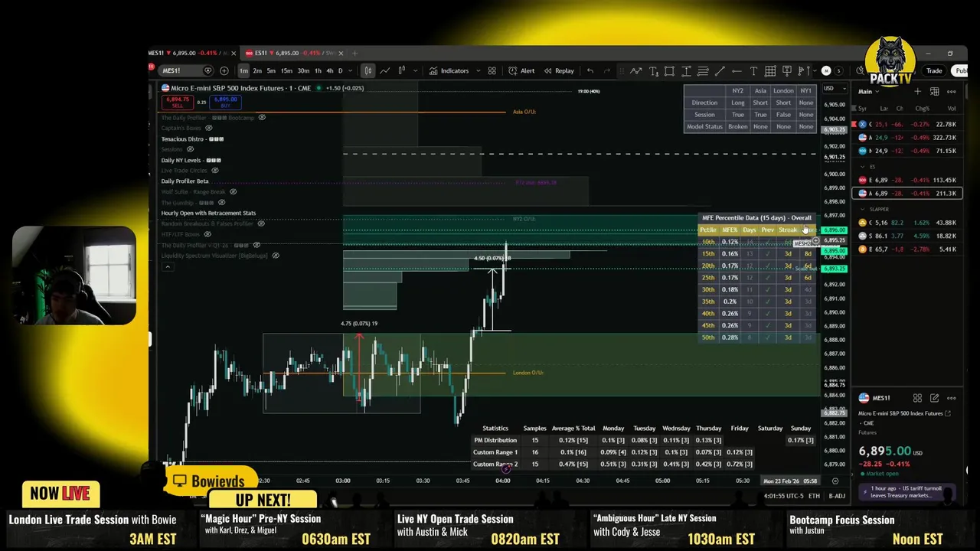This screenshot has height=551, width=980.
Task: Collapse the ES watchlist section
Action: (x=863, y=166)
